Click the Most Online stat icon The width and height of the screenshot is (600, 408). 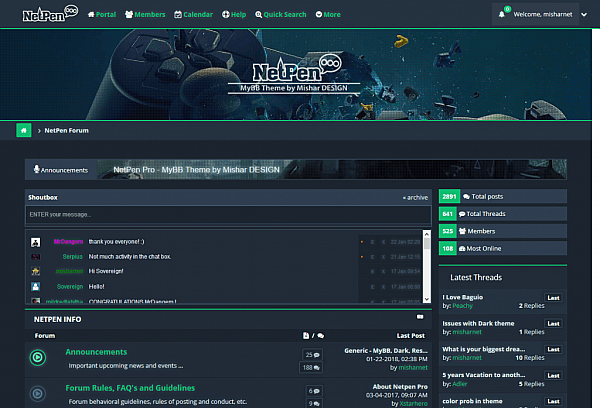[462, 248]
